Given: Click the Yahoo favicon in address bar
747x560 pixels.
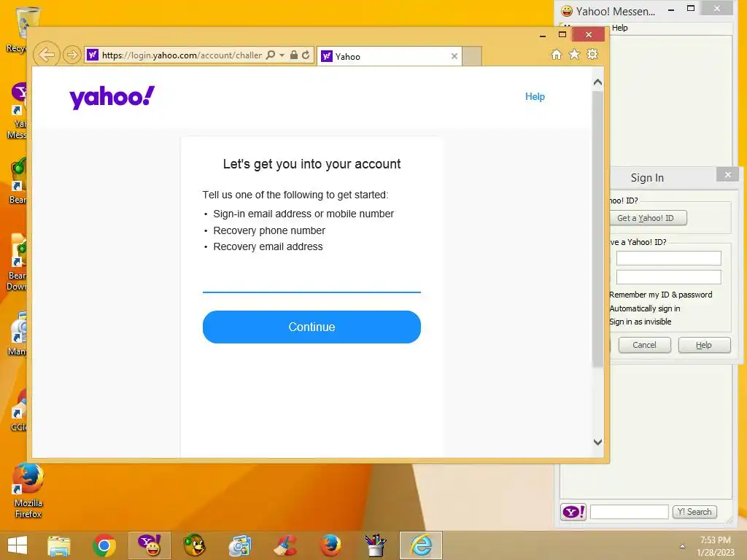Looking at the screenshot, I should pyautogui.click(x=93, y=55).
